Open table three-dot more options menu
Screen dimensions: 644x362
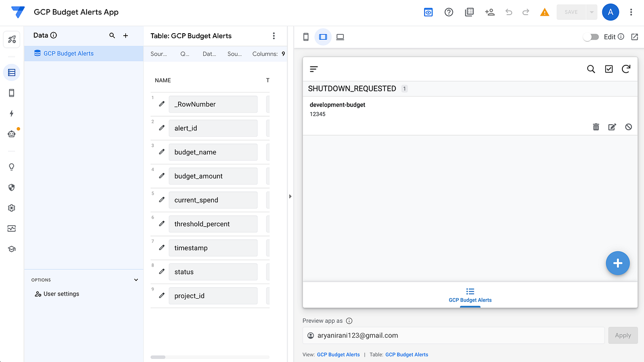pyautogui.click(x=274, y=36)
